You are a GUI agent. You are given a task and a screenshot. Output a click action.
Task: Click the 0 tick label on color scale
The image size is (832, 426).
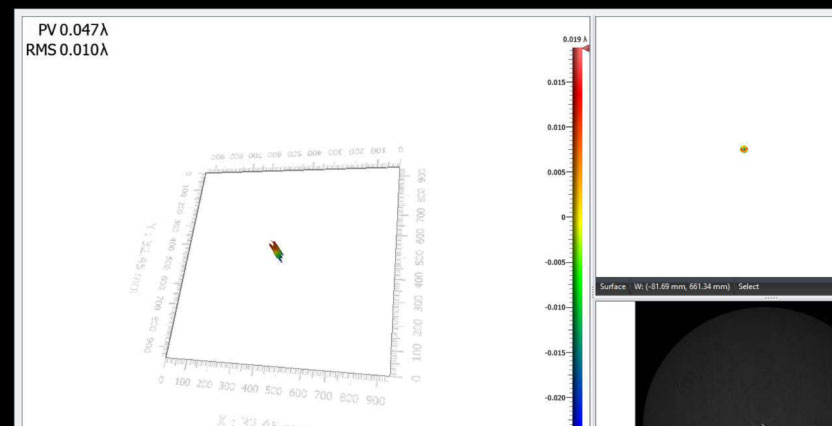pyautogui.click(x=564, y=217)
